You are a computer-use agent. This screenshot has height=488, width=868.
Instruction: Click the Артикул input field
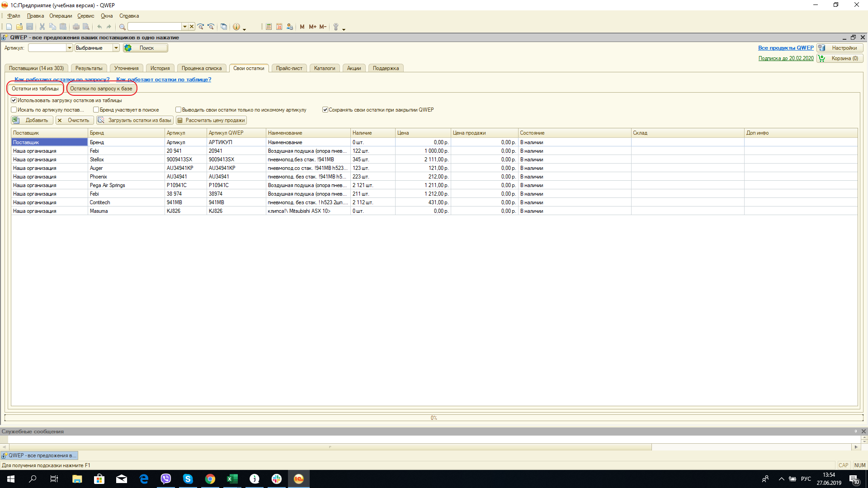(47, 48)
